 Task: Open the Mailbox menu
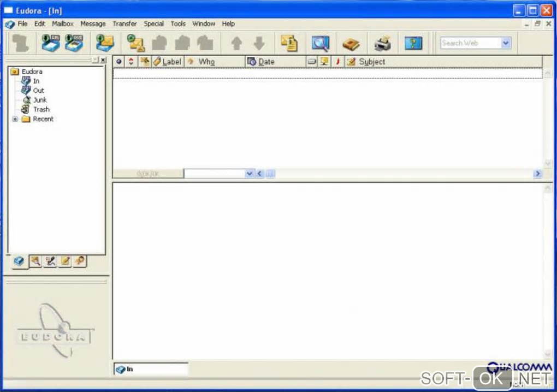63,24
